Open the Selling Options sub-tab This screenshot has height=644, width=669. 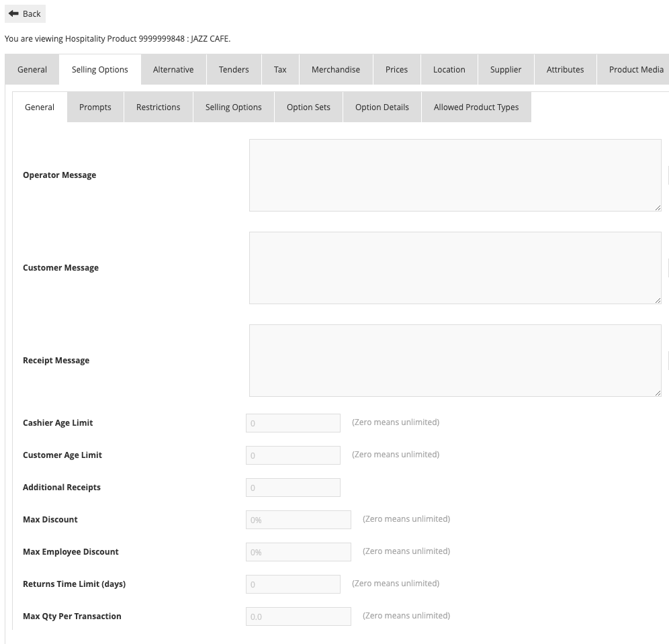233,107
